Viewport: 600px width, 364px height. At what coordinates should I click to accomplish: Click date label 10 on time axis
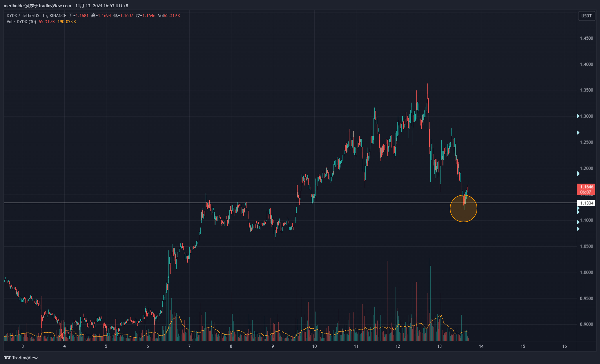point(314,346)
